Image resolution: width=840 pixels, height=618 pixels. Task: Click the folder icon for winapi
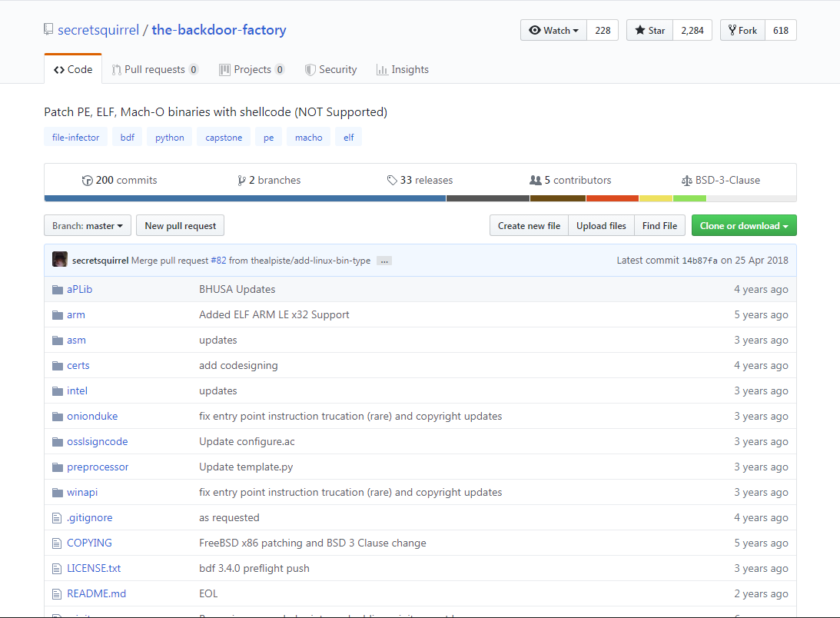58,493
